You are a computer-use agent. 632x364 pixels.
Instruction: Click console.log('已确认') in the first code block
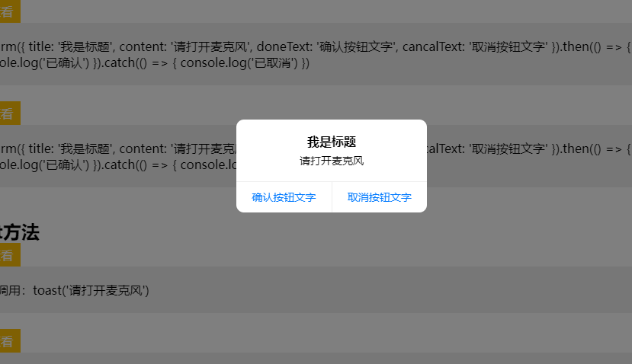click(44, 62)
